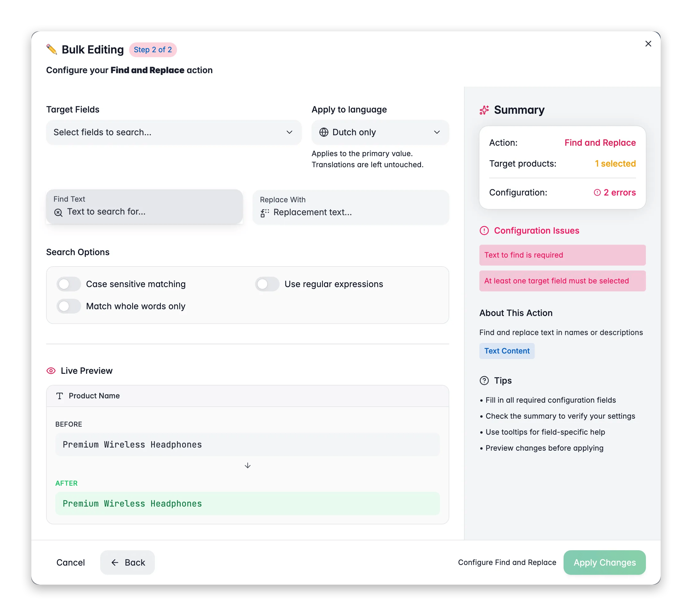
Task: Click the Search Options heading
Action: point(78,252)
